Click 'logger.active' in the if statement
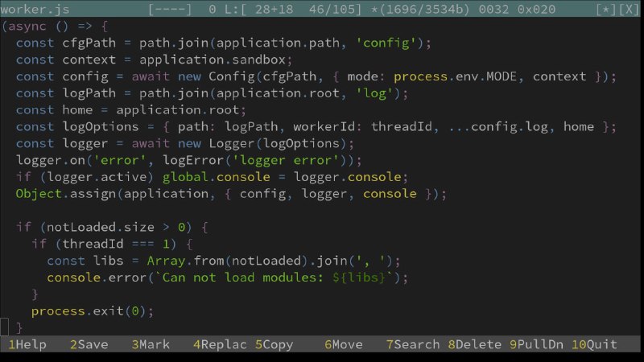644x362 pixels. point(97,177)
